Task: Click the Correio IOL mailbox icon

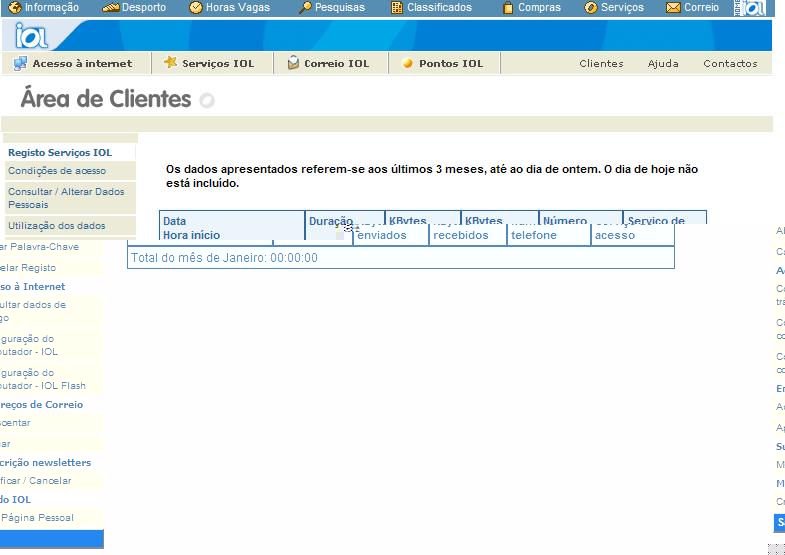Action: pyautogui.click(x=293, y=63)
